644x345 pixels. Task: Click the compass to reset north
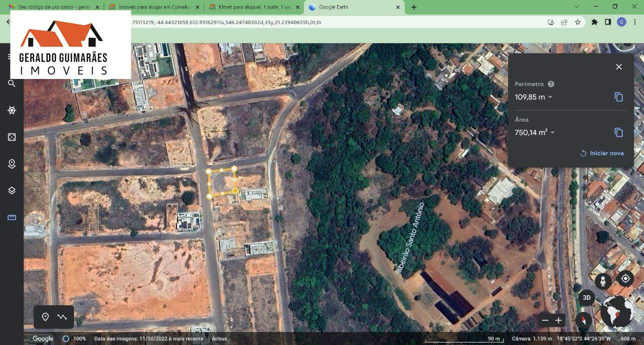click(x=584, y=320)
